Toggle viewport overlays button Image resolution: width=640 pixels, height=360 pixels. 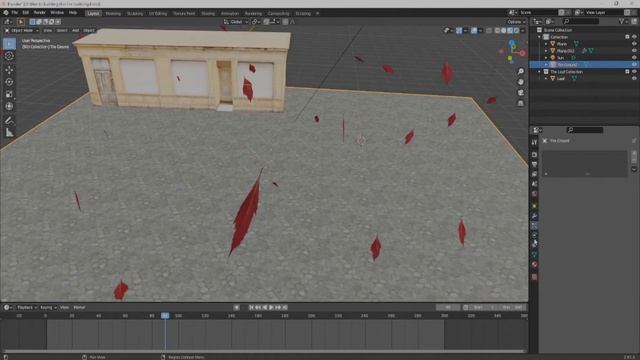click(474, 30)
